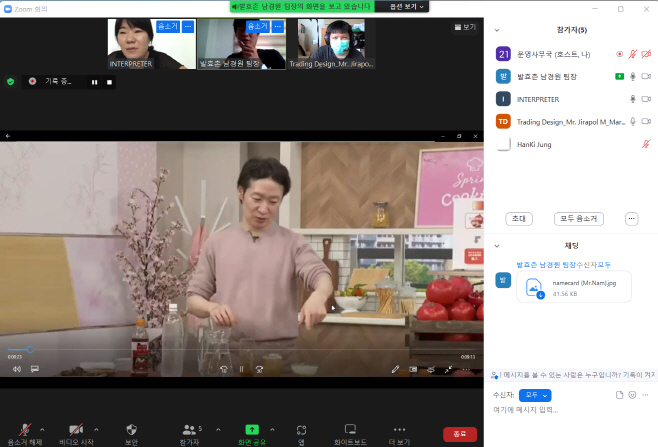Pause the meeting recording
The width and height of the screenshot is (658, 447).
point(94,82)
